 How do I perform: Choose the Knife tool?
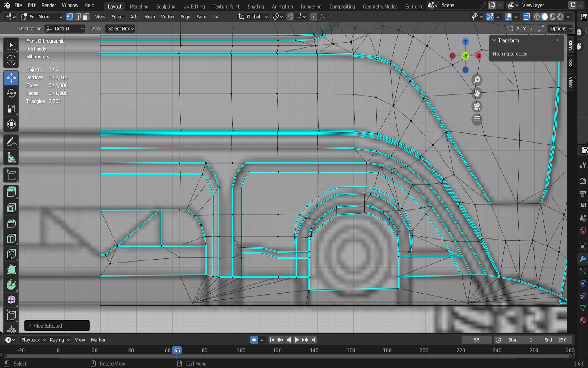[x=11, y=254]
